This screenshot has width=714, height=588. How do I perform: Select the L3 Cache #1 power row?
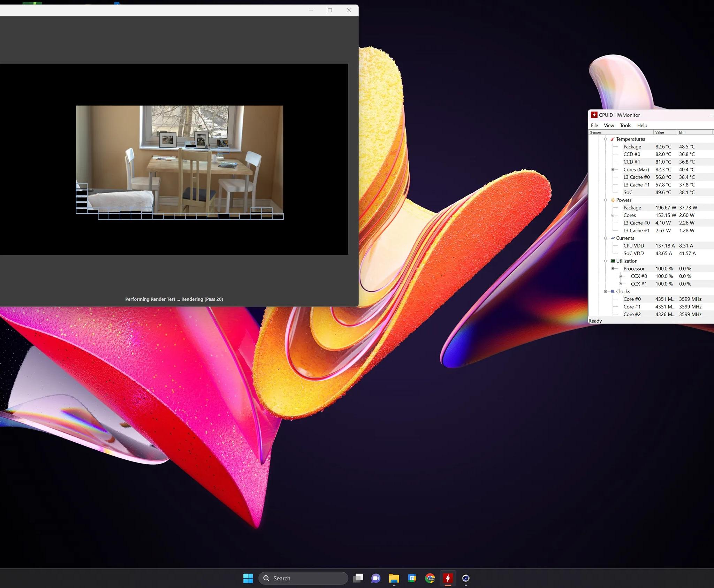coord(668,231)
